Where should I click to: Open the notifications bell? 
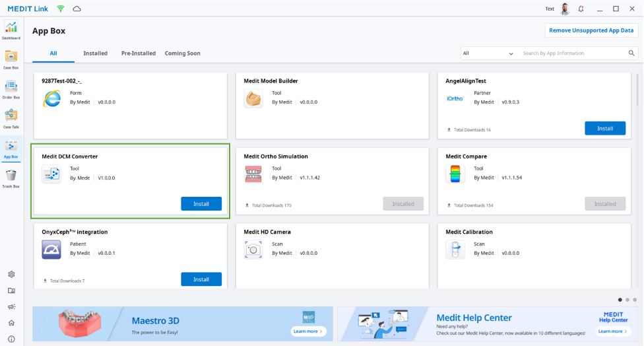(581, 9)
